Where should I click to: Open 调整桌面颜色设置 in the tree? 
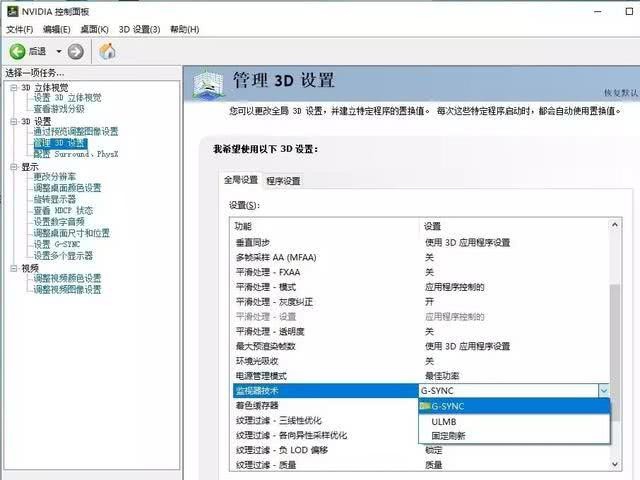(x=67, y=188)
